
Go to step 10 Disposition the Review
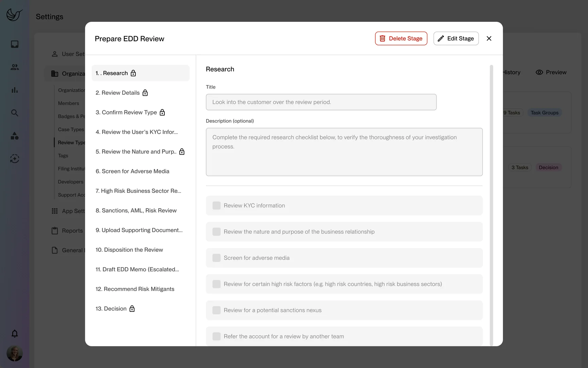click(x=141, y=250)
